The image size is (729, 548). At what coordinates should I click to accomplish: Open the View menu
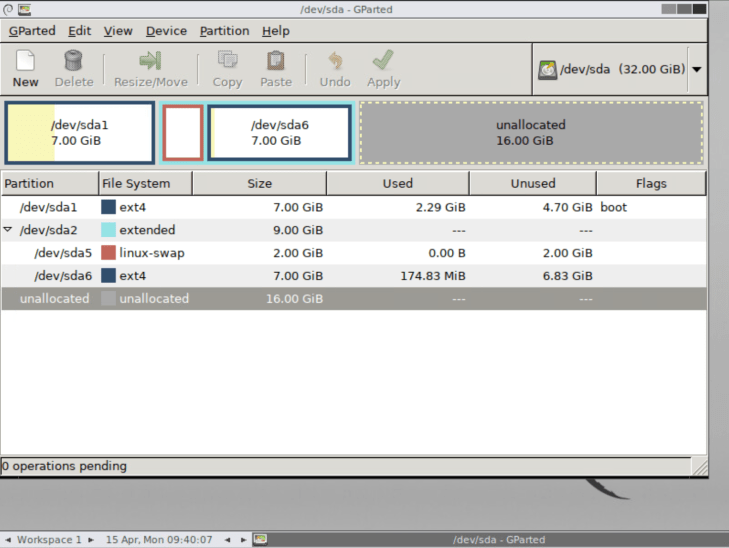click(x=118, y=31)
